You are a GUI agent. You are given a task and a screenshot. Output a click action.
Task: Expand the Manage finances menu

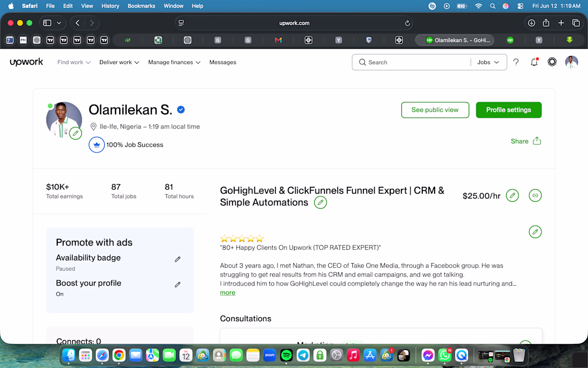coord(174,62)
